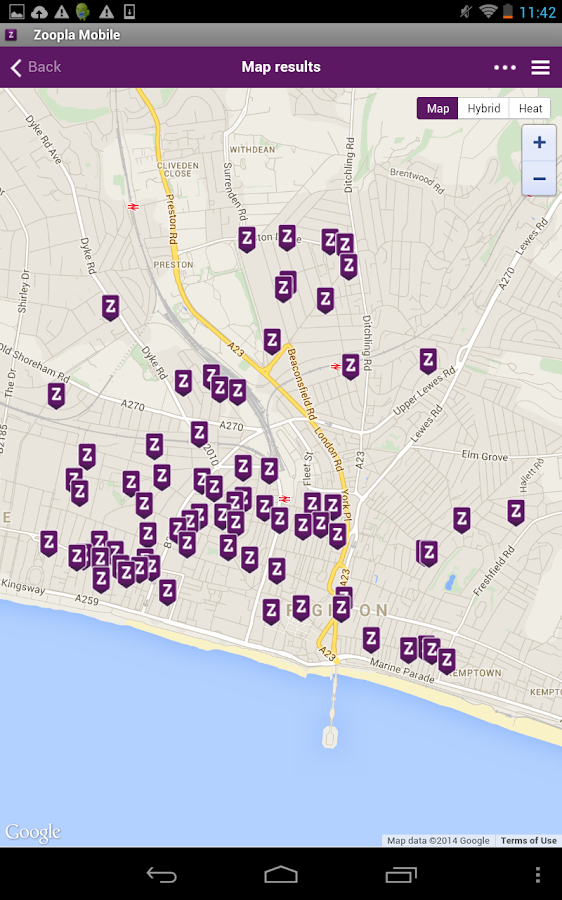Viewport: 562px width, 900px height.
Task: Open the download notification icon
Action: click(129, 11)
